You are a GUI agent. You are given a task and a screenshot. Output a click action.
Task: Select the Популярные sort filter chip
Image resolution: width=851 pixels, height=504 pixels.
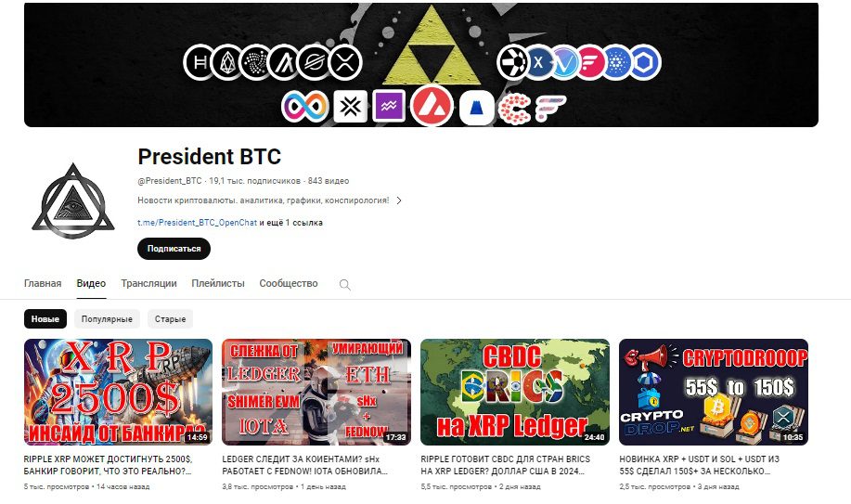(x=107, y=318)
